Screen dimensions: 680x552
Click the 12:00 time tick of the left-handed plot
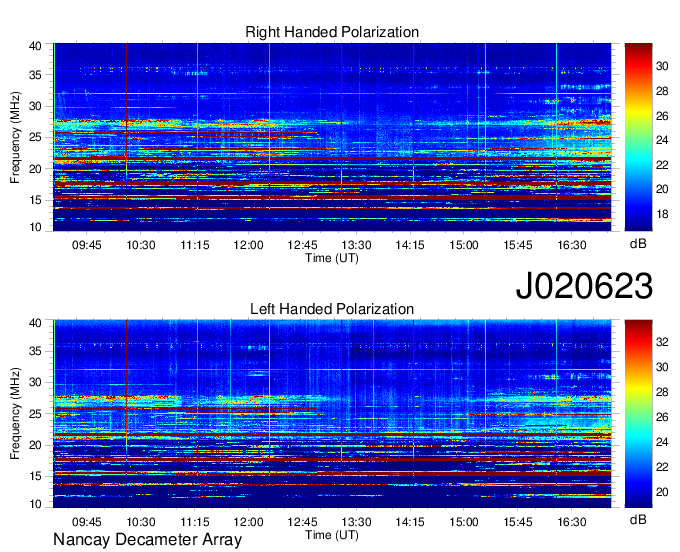click(x=248, y=522)
